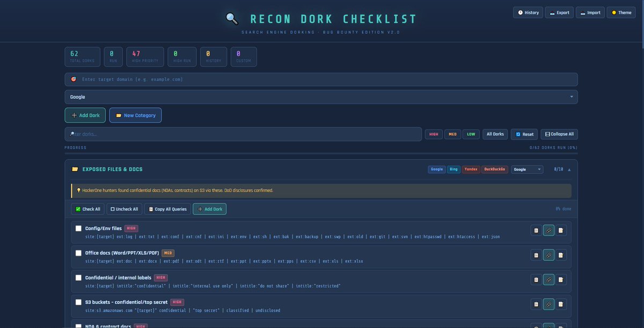This screenshot has width=644, height=328.
Task: Select the DuckDuckGo engine tag
Action: point(495,169)
